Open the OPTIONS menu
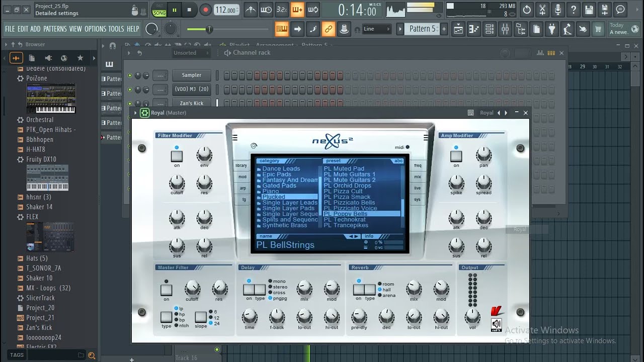 [96, 29]
